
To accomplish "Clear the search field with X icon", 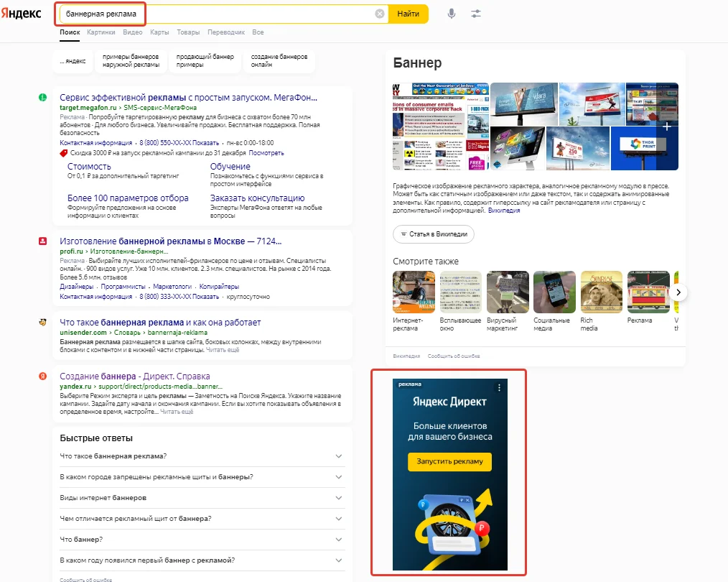I will [x=380, y=14].
